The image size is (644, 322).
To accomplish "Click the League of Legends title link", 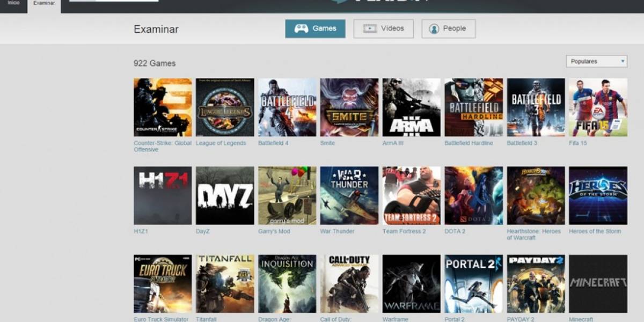I will (221, 143).
